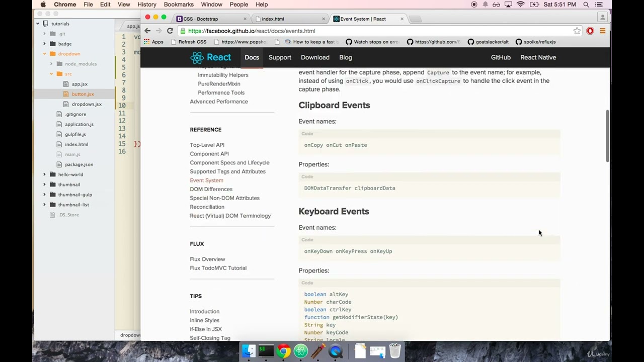Open Google Chrome from the Dock
644x362 pixels.
284,351
